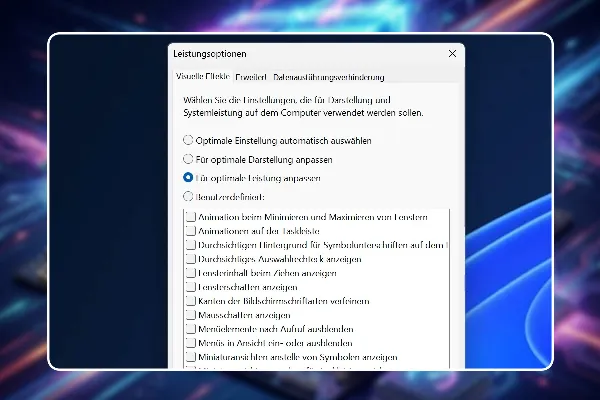Viewport: 600px width, 400px height.
Task: Open the Erweitert tab
Action: coord(250,77)
